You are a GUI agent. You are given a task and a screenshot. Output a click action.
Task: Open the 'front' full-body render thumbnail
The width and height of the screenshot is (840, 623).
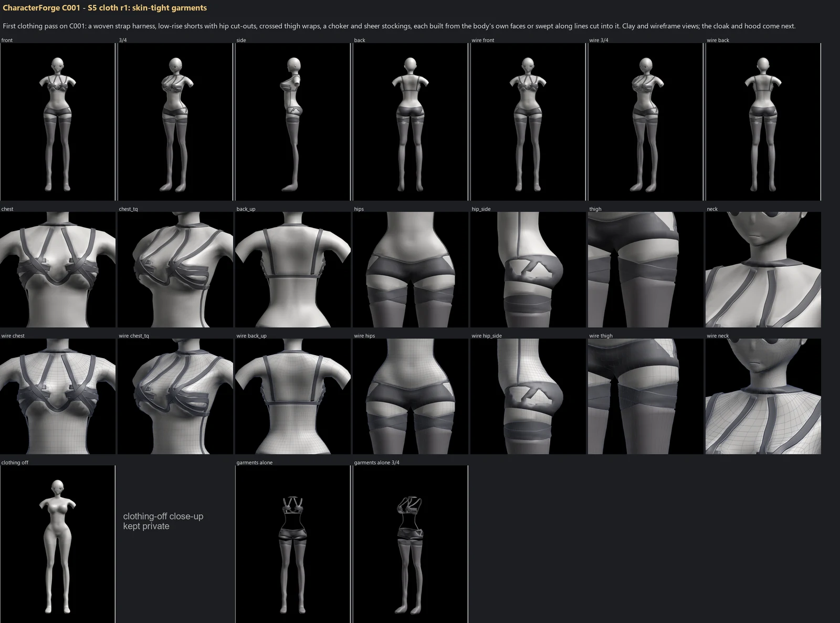[58, 122]
